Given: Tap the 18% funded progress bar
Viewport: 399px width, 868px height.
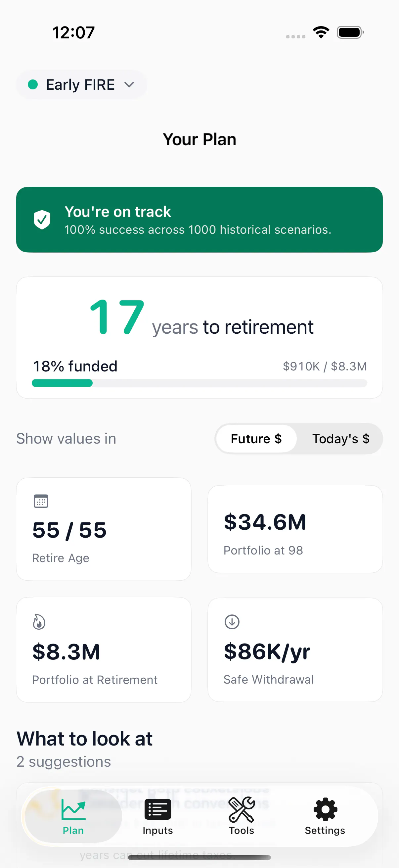Looking at the screenshot, I should (x=199, y=383).
